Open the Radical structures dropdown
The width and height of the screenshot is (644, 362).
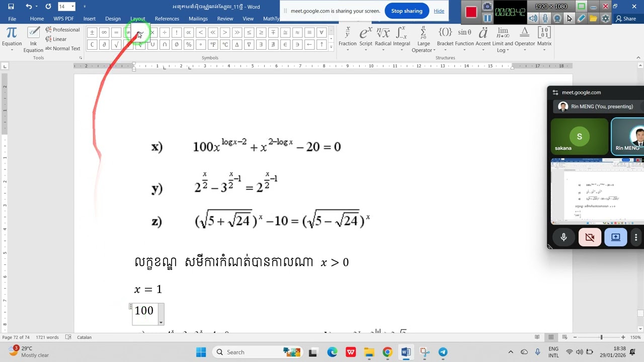click(383, 40)
